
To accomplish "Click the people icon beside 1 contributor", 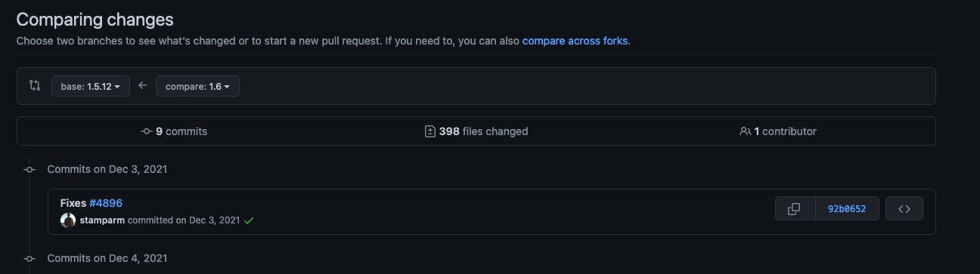I will 745,131.
